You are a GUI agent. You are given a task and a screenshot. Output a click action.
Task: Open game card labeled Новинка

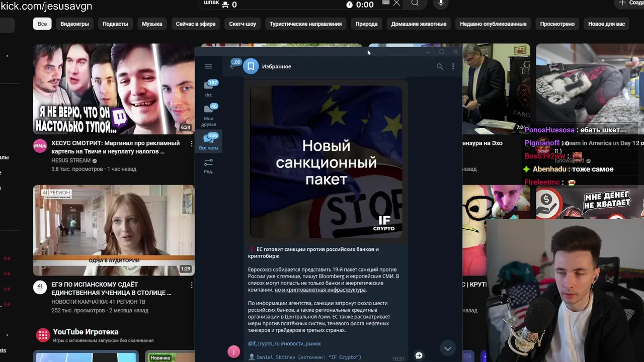[170, 356]
